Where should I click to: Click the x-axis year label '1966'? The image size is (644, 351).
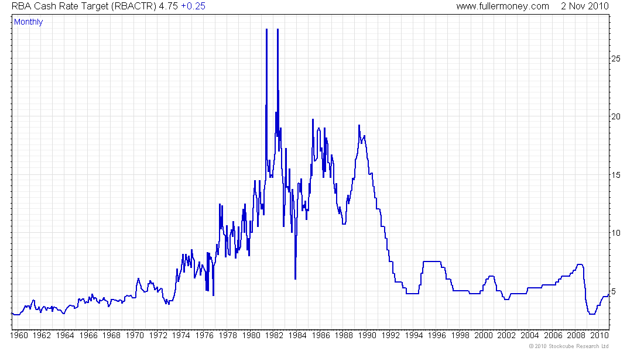[x=88, y=335]
